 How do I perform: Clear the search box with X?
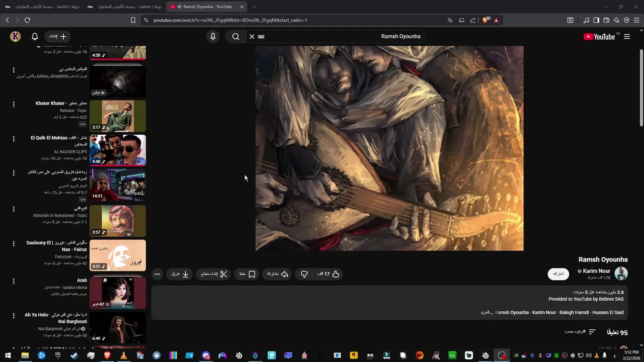pyautogui.click(x=252, y=36)
